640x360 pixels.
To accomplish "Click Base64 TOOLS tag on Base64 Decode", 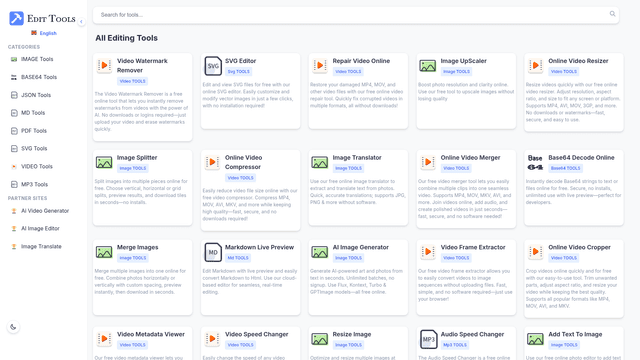I will (565, 168).
